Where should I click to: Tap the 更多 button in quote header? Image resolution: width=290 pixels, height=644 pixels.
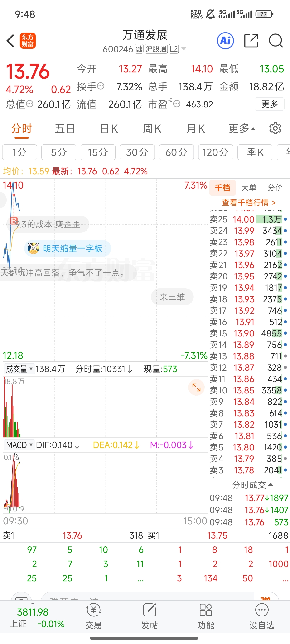point(270,104)
